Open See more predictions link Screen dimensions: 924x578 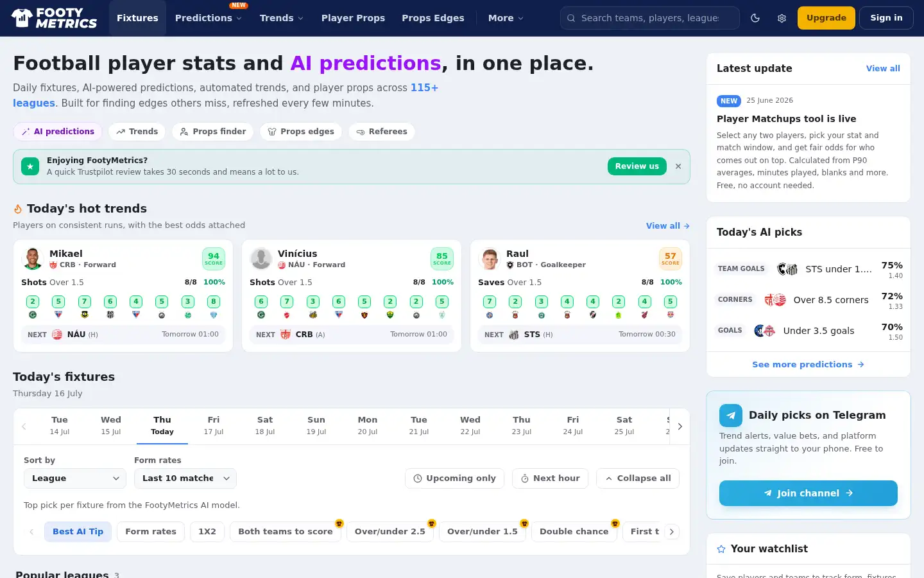pyautogui.click(x=809, y=365)
